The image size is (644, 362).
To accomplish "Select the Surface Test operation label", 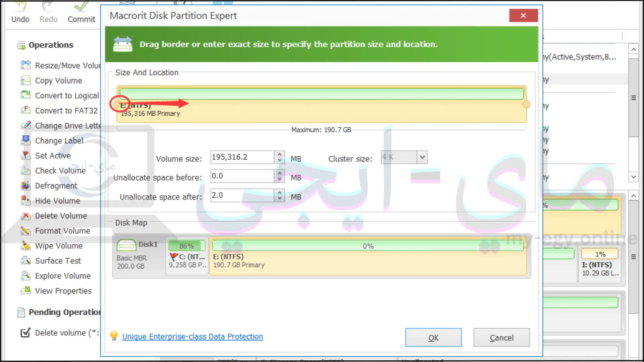I will click(x=58, y=260).
